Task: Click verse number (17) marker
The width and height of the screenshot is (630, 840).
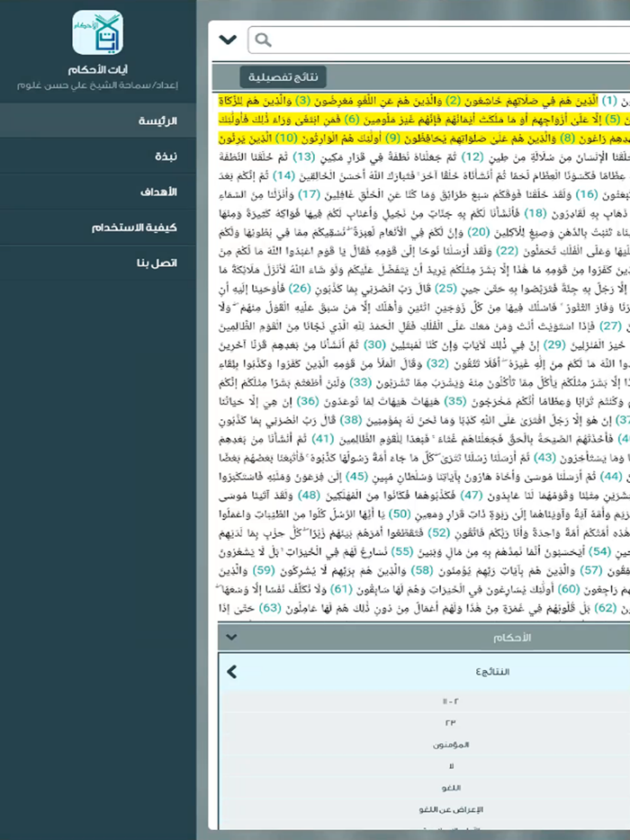Action: (310, 194)
